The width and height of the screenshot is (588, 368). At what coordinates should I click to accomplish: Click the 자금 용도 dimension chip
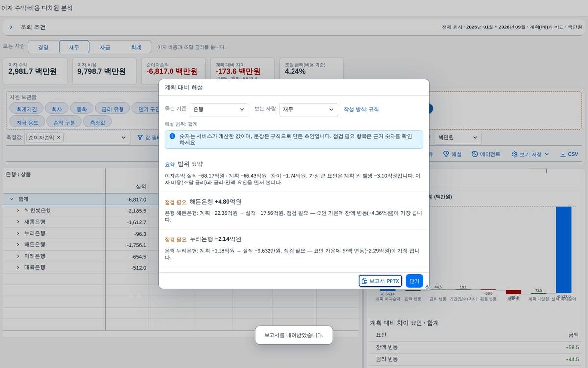point(28,122)
